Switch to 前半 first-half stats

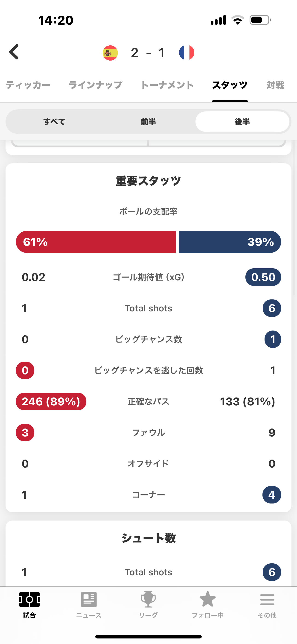tap(148, 122)
